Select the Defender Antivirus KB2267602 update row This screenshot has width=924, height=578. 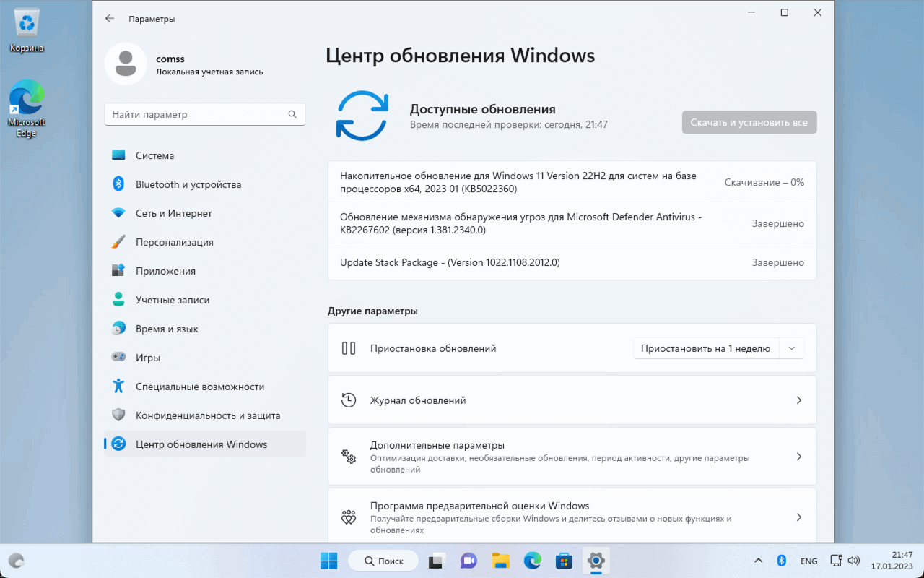click(x=572, y=224)
